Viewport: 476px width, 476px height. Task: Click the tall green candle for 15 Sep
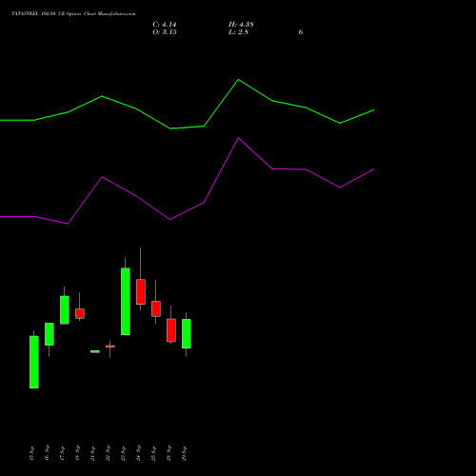[34, 362]
